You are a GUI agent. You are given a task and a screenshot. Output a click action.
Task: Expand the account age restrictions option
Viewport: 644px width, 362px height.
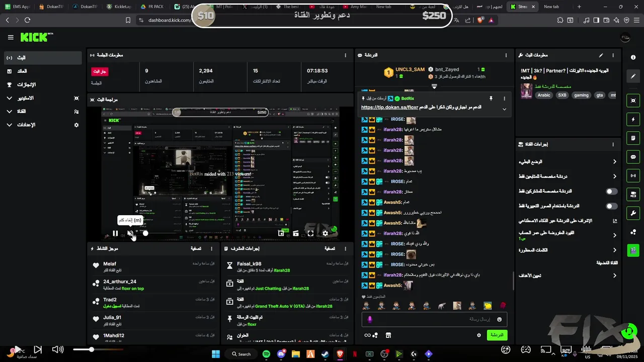pyautogui.click(x=614, y=235)
